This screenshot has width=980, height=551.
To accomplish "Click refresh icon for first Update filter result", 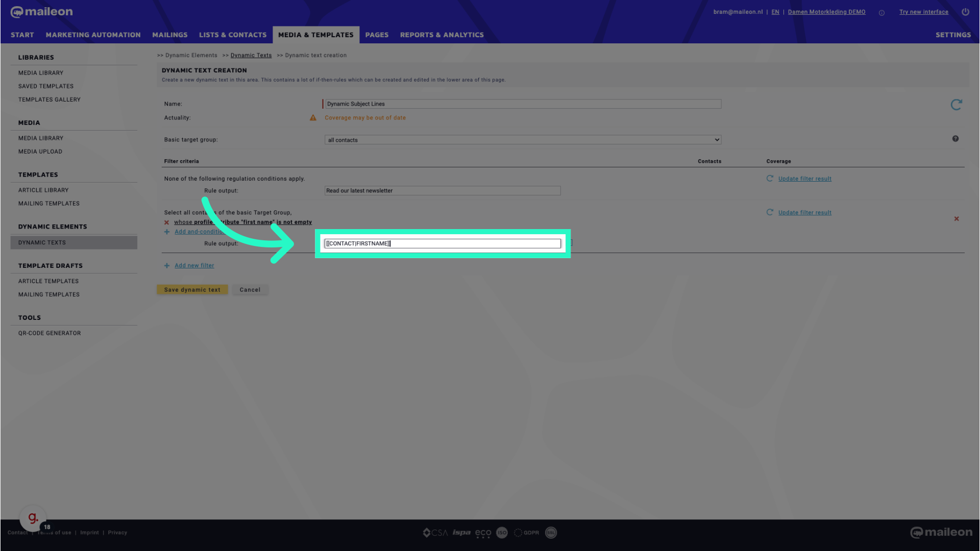I will click(770, 179).
